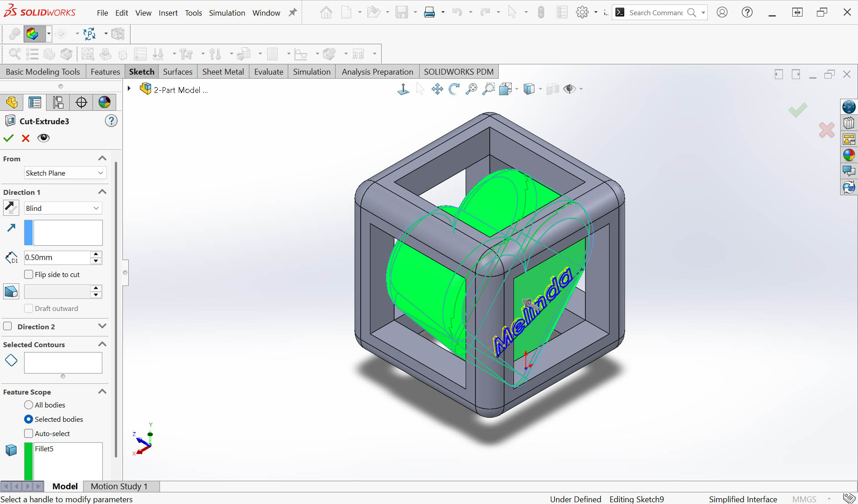
Task: Switch to the Motion Study 1 tab
Action: coord(119,486)
